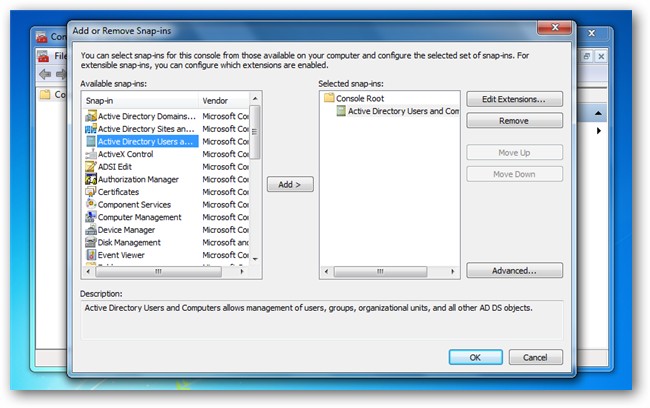Click the available snap-ins horizontal scroll left arrow

[x=88, y=272]
